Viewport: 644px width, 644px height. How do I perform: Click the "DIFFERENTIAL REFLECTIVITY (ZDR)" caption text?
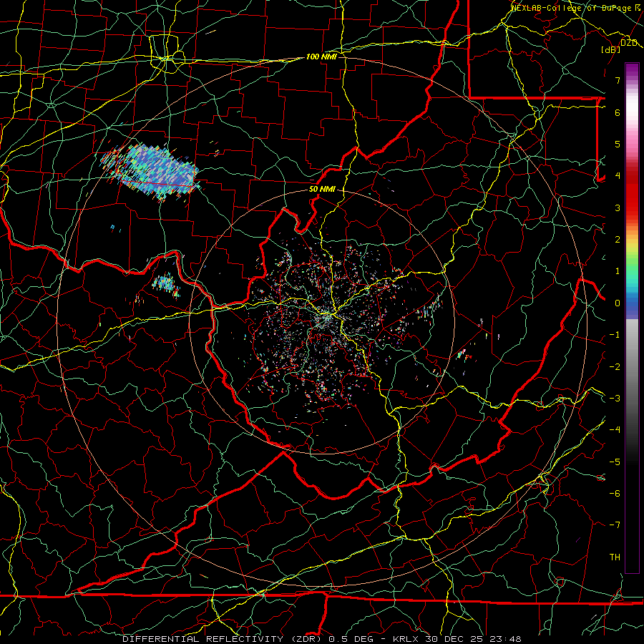tap(223, 639)
